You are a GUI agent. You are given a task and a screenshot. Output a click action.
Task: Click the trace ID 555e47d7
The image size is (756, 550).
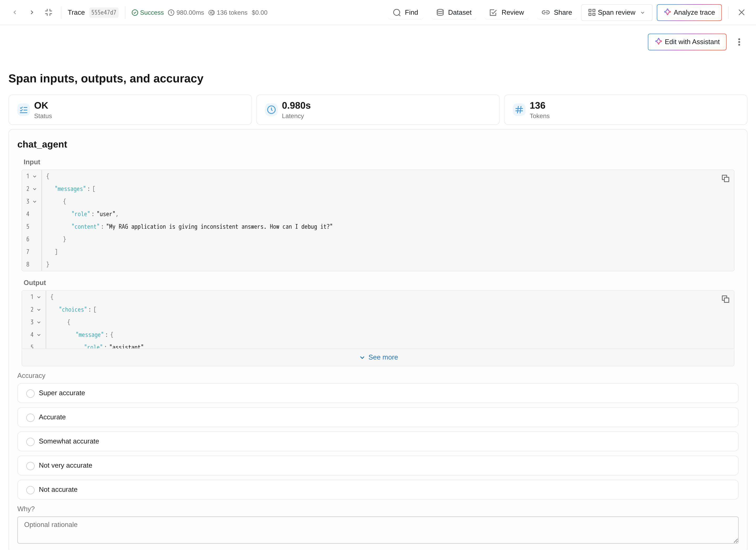104,13
